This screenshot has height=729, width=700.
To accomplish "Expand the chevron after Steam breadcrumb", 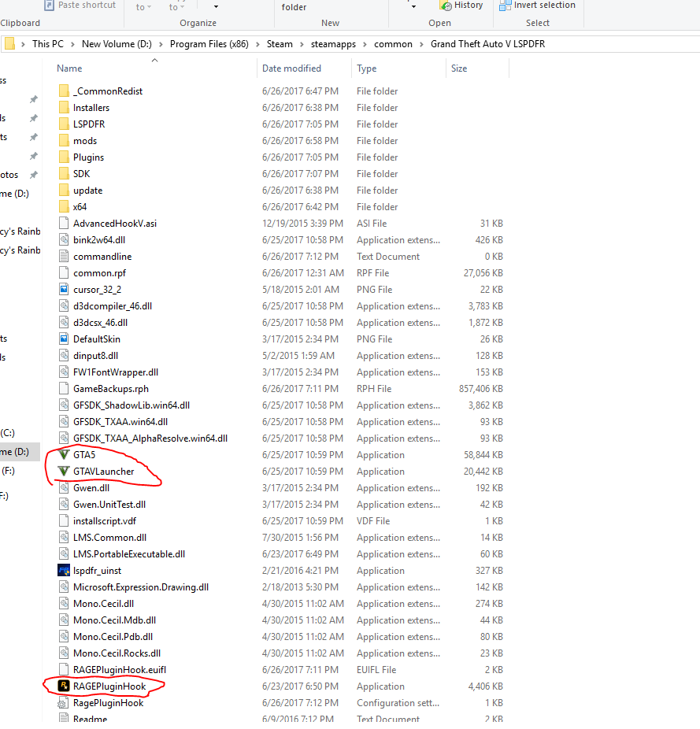I will coord(302,44).
